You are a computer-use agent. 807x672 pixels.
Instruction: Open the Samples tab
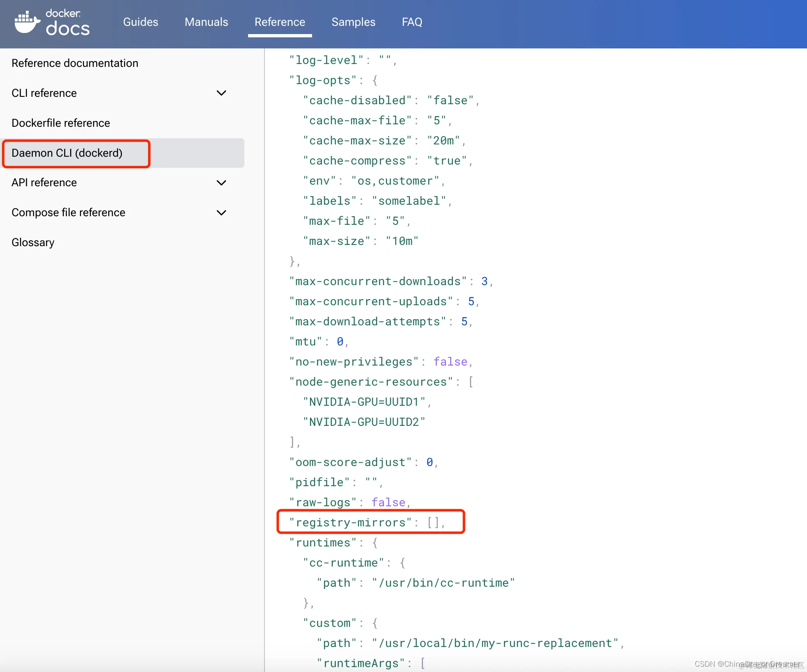(x=353, y=22)
